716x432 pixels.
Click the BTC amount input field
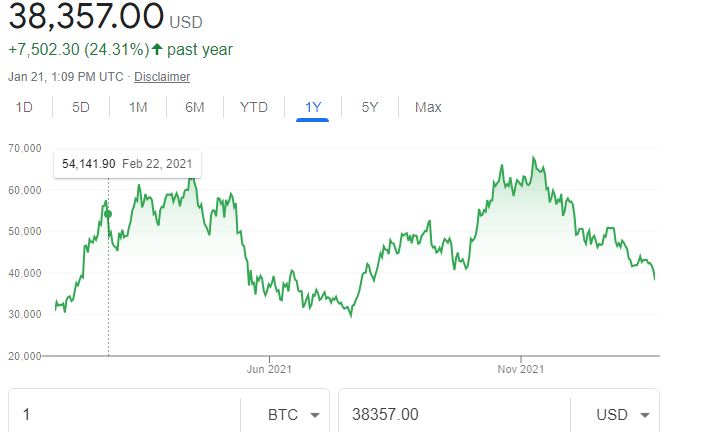coord(124,414)
